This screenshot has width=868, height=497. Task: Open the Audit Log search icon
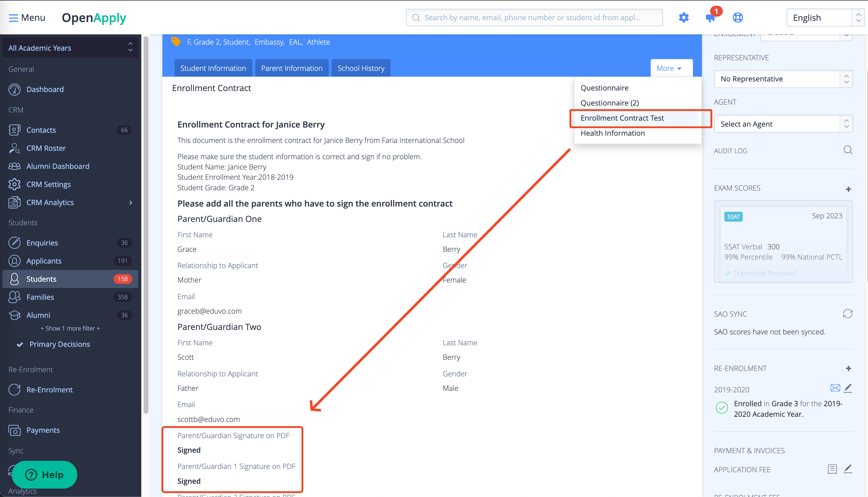pos(848,150)
